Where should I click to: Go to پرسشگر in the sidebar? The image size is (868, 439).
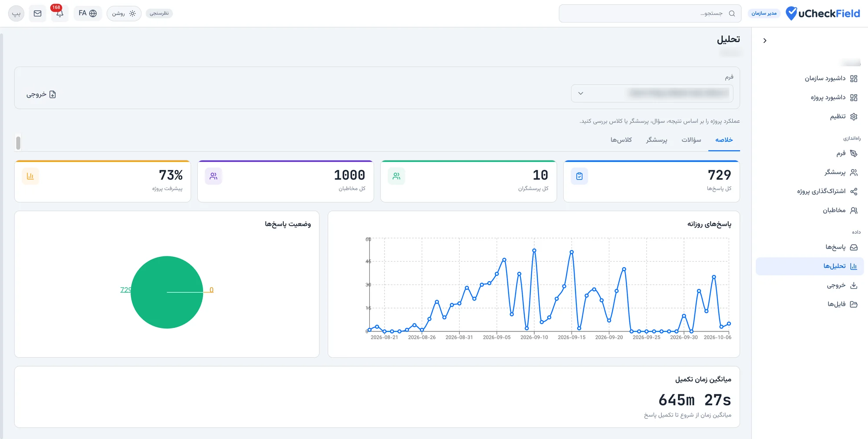click(x=809, y=172)
